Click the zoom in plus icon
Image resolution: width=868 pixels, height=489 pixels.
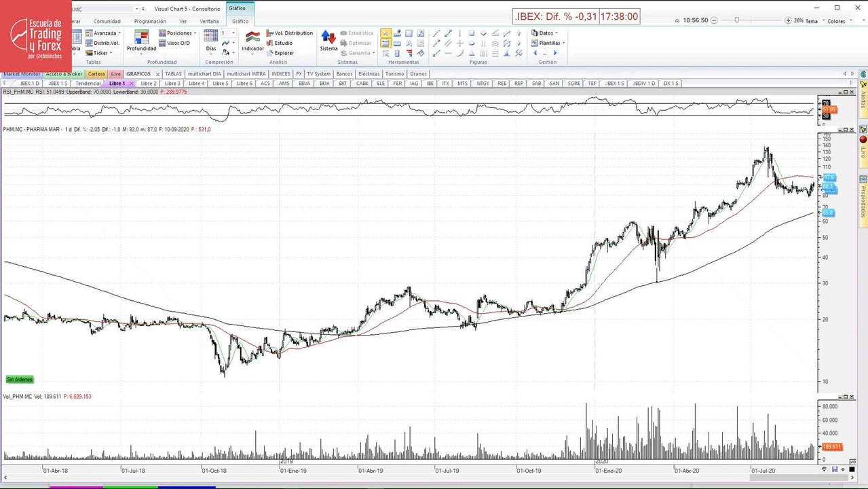[788, 20]
